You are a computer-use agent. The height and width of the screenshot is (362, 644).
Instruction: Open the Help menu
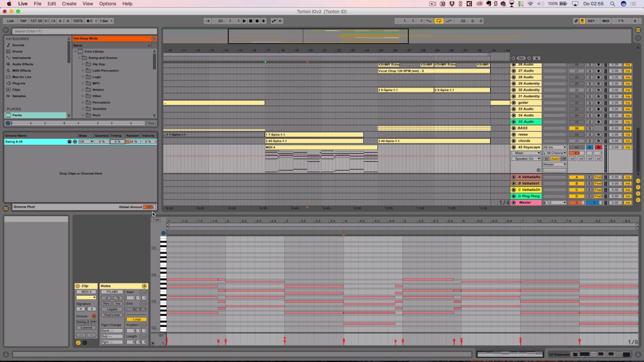(x=127, y=4)
